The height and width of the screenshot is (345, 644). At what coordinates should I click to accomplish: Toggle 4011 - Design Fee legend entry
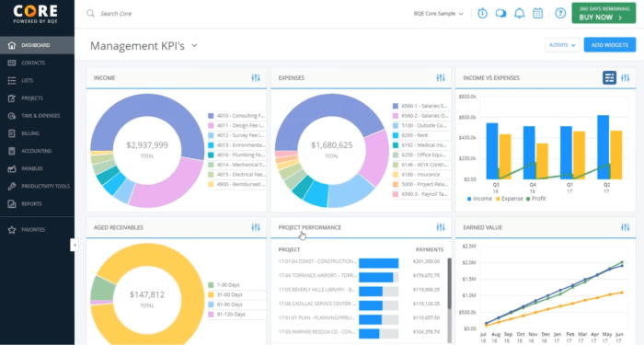point(236,126)
